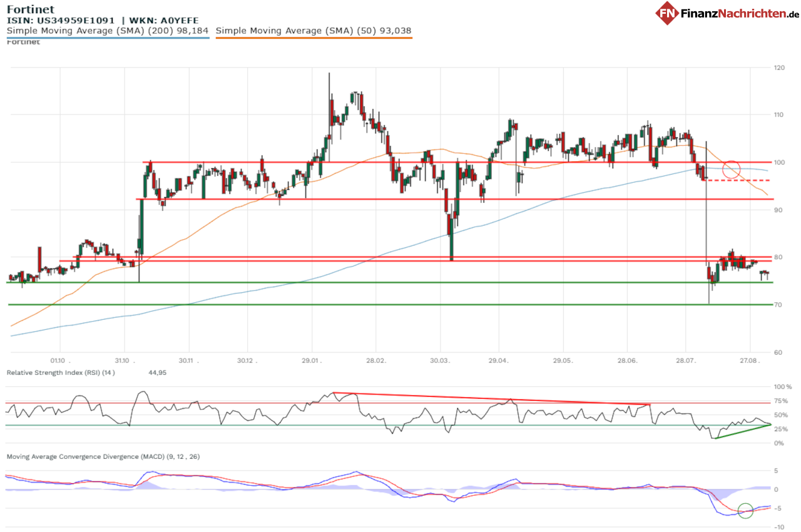Click the 28.02. date axis label
Viewport: 801px width, 532px height.
coord(375,361)
